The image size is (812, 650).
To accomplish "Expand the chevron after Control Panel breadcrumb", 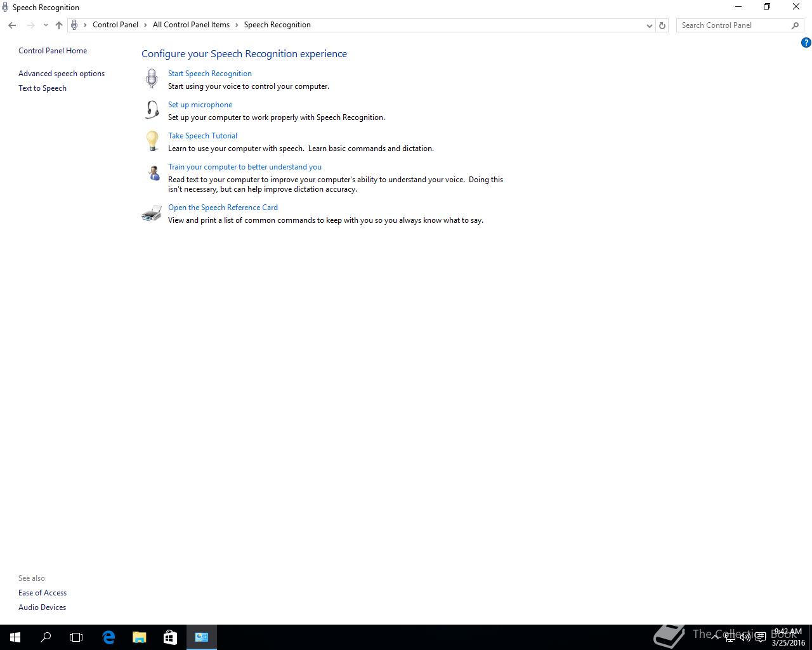I will (146, 25).
